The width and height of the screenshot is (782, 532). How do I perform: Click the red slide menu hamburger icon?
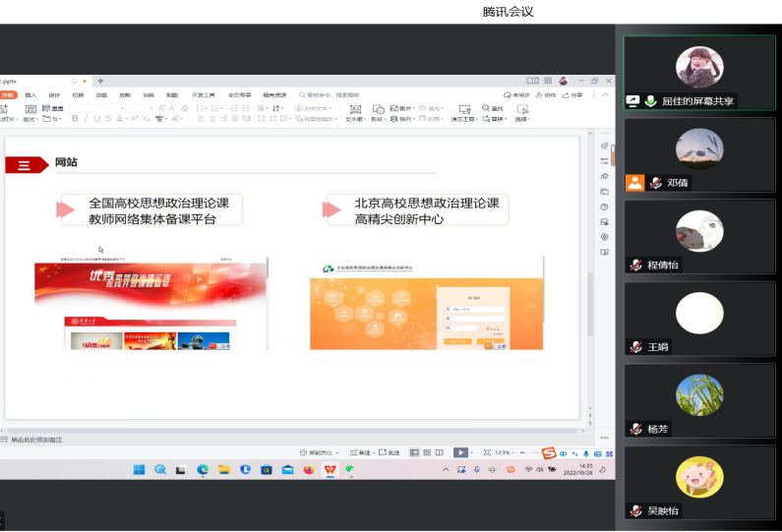[24, 165]
